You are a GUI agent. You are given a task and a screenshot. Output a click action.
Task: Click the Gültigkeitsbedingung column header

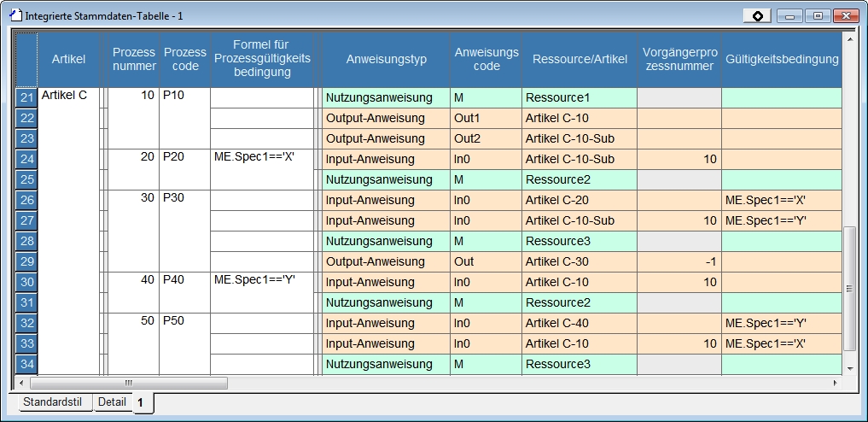(x=782, y=59)
